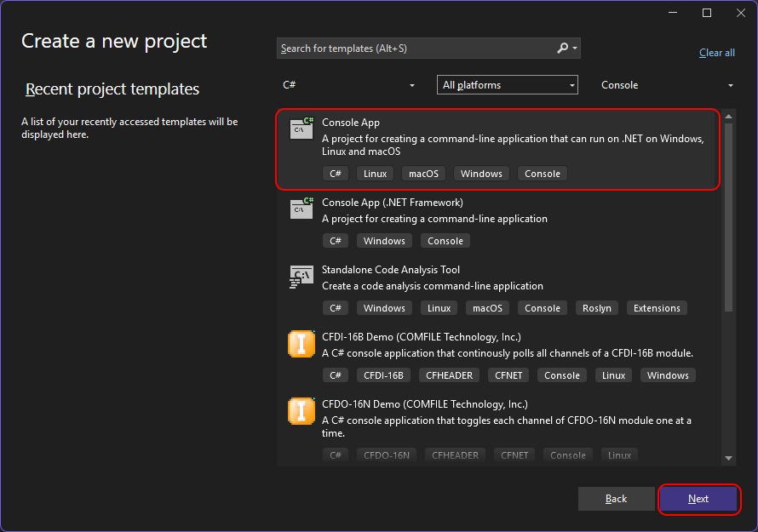Click the search magnifier icon
This screenshot has height=532, width=758.
[563, 49]
